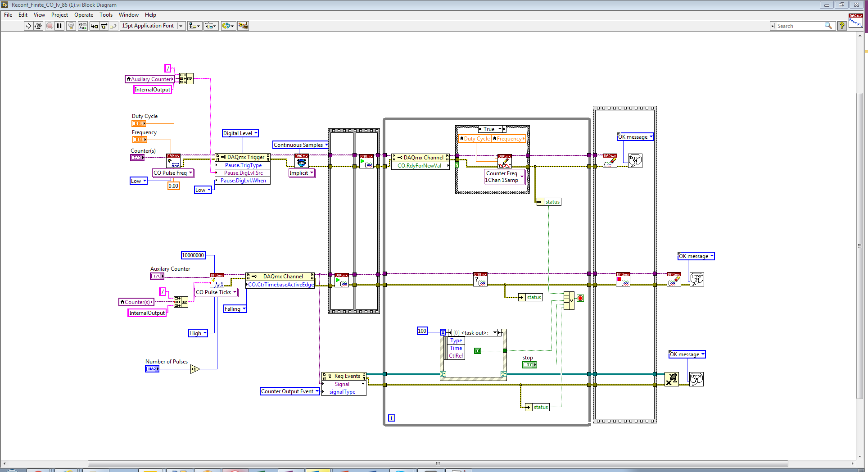868x472 pixels.
Task: Open CO Pulse Freq polymorphic selector
Action: tap(173, 173)
